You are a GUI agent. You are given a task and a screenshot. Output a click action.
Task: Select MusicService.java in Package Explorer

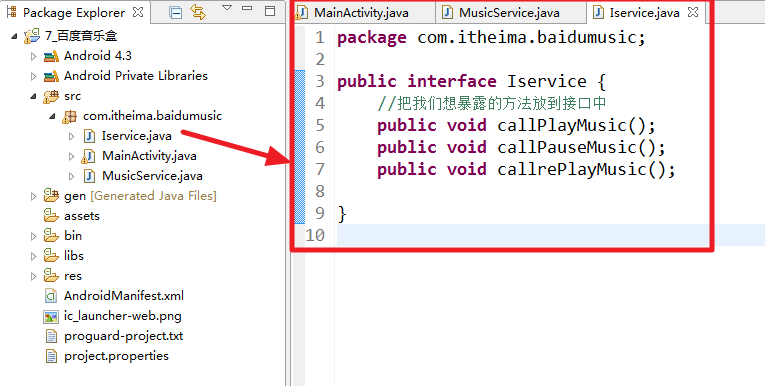(152, 176)
